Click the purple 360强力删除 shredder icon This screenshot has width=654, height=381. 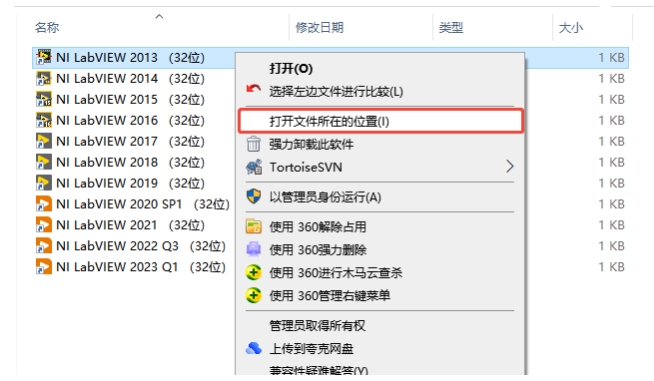tap(254, 249)
